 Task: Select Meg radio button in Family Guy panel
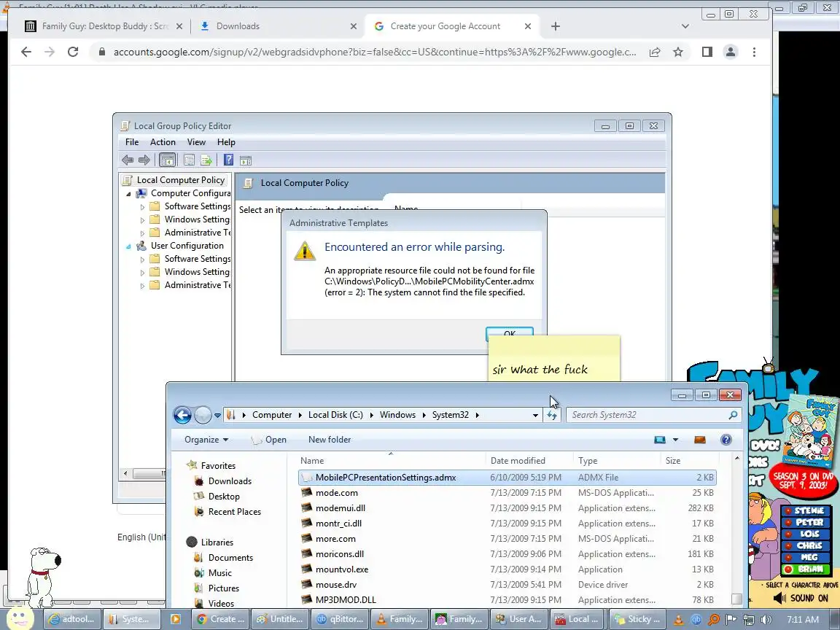[x=788, y=558]
